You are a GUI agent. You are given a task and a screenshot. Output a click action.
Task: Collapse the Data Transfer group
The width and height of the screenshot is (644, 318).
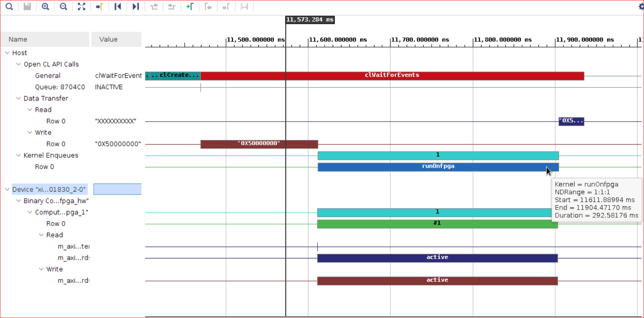coord(19,99)
